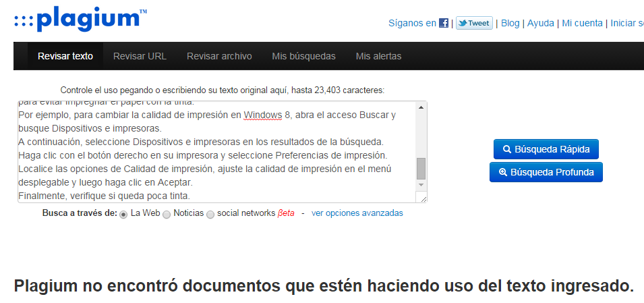Viewport: 644px width, 303px height.
Task: Click the 'Plagium no encontró documentos' heading
Action: pos(324,285)
